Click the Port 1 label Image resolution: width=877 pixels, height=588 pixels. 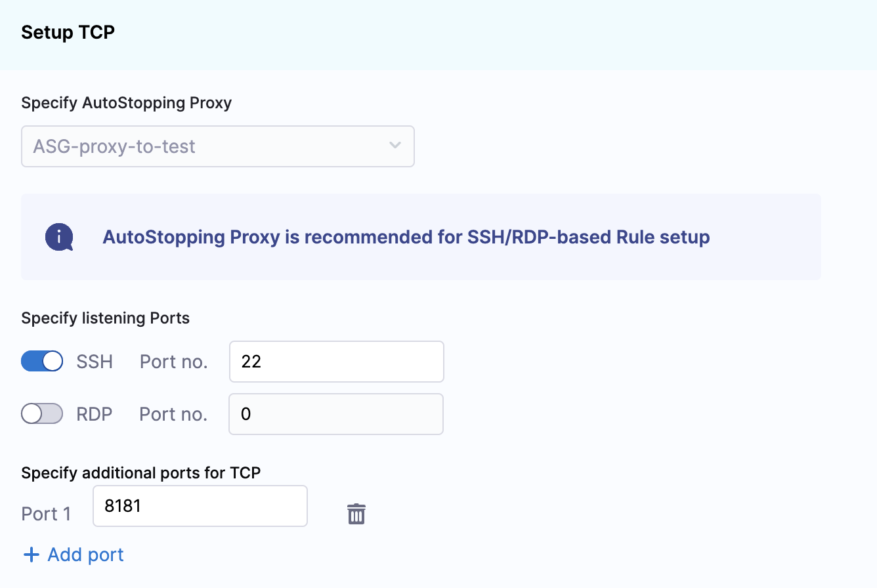click(x=46, y=514)
